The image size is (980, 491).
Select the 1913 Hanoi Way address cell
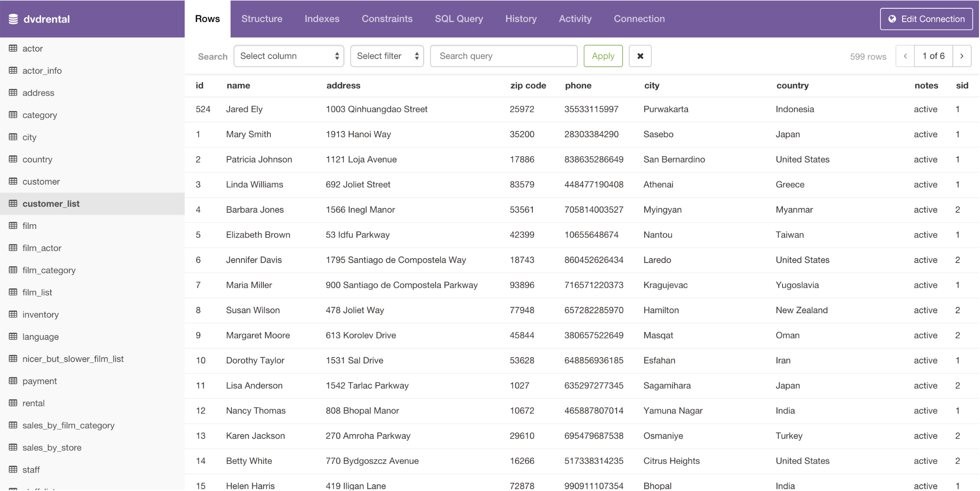coord(358,134)
